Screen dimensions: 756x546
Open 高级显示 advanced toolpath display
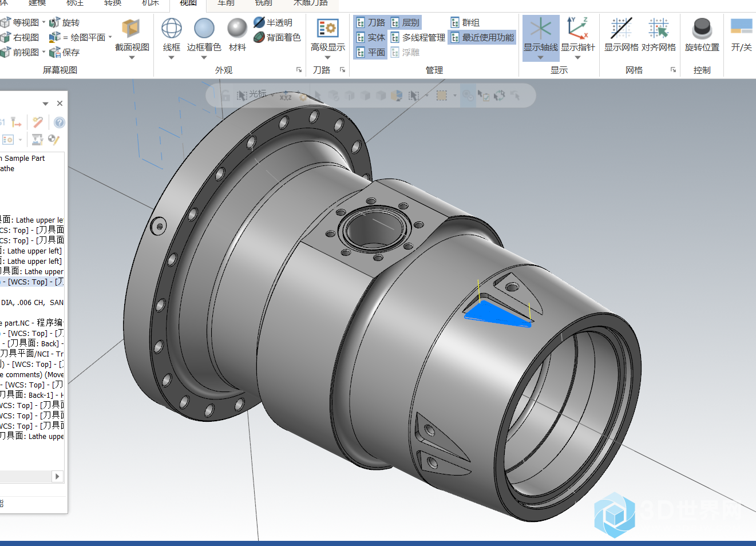point(327,34)
